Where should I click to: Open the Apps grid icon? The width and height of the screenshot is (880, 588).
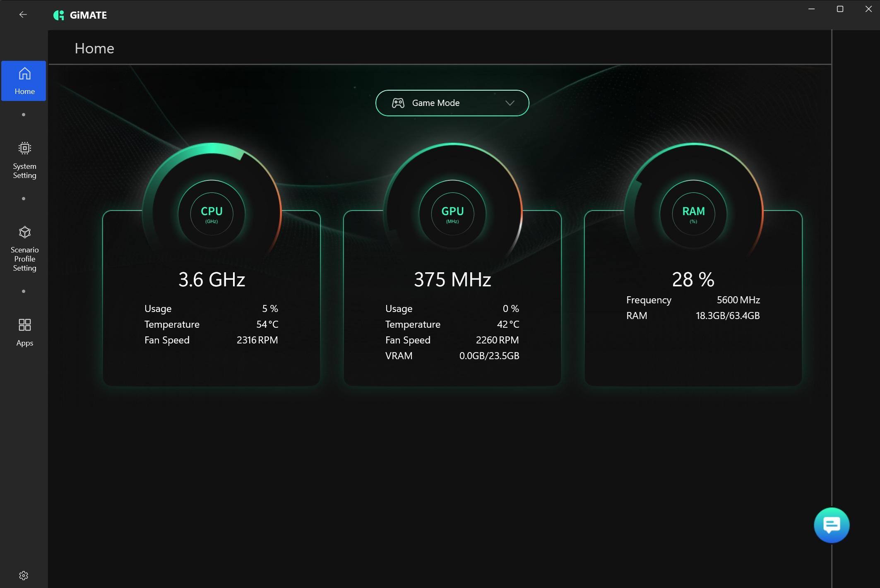point(25,325)
